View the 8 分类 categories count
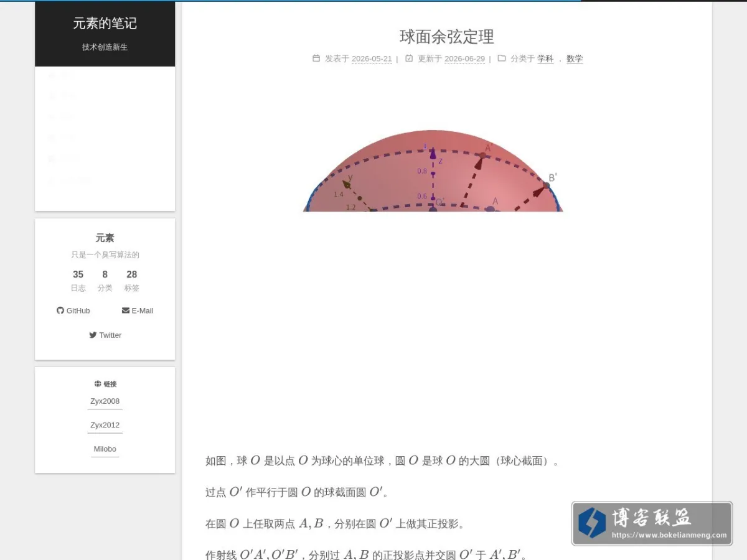The image size is (747, 560). click(x=105, y=281)
